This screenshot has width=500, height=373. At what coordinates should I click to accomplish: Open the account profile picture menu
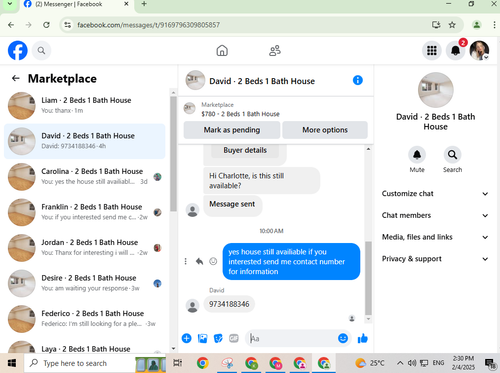(479, 51)
